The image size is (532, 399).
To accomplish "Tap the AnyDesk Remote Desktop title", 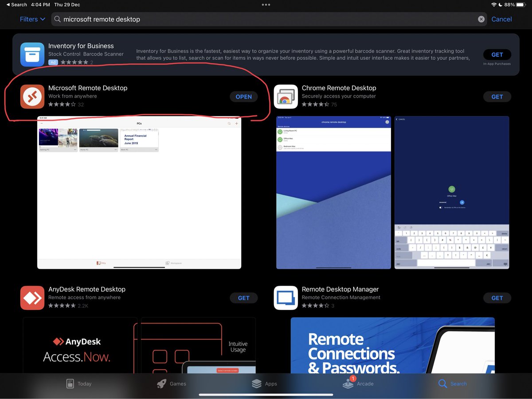I will tap(87, 289).
